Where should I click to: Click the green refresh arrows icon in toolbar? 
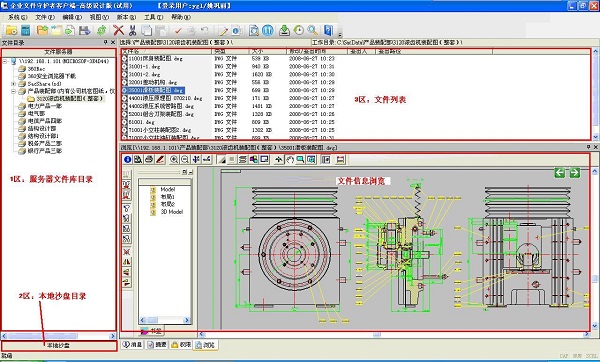101,30
